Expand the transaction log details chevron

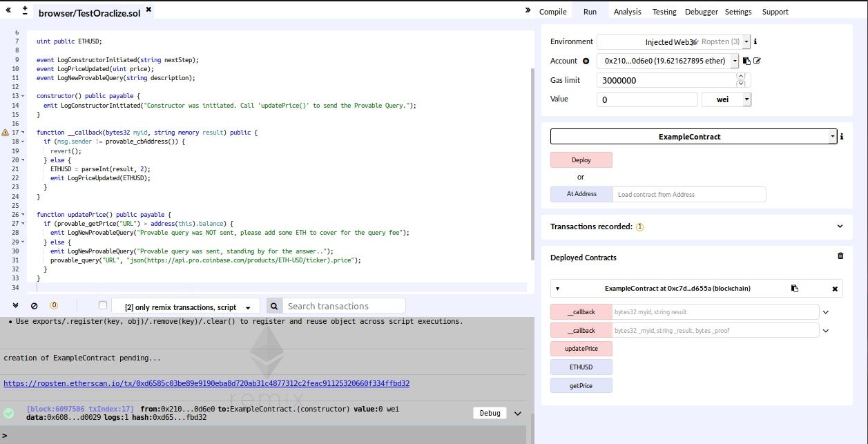(518, 413)
